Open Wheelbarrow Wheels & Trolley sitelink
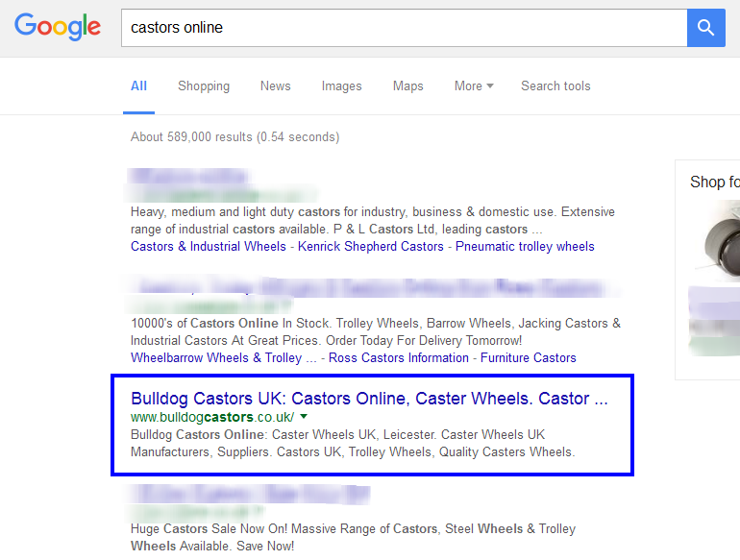Viewport: 740px width, 560px height. 224,357
